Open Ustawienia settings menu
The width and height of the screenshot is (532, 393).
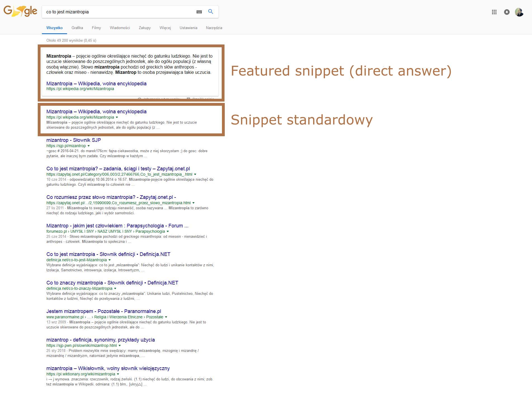point(188,28)
